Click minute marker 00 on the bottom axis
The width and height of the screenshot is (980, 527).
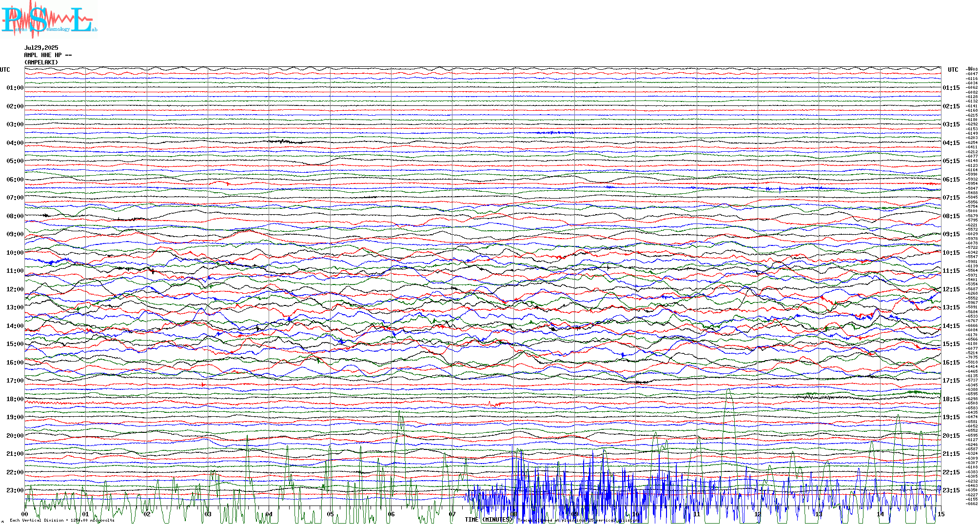point(25,514)
